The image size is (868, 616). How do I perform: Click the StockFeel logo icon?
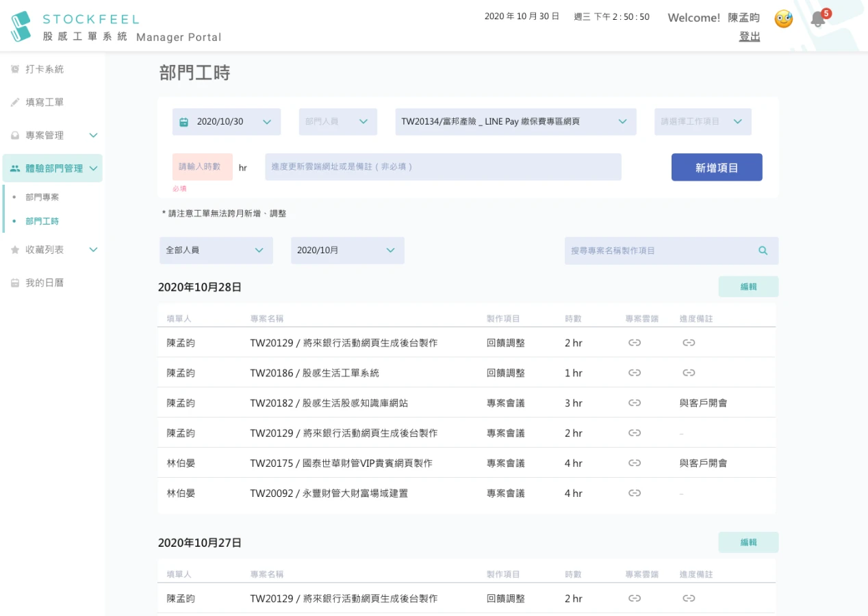coord(21,26)
